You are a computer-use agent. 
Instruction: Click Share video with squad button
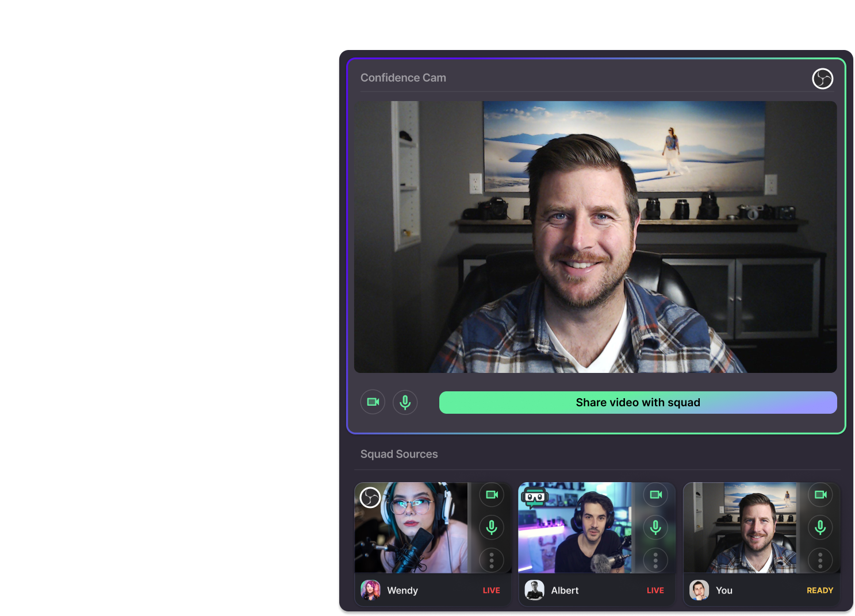(638, 402)
